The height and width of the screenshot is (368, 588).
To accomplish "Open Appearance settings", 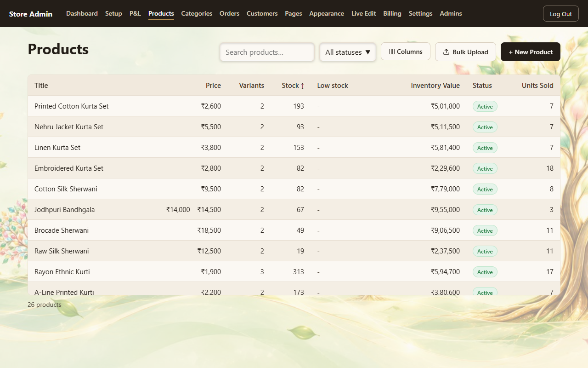I will tap(327, 13).
